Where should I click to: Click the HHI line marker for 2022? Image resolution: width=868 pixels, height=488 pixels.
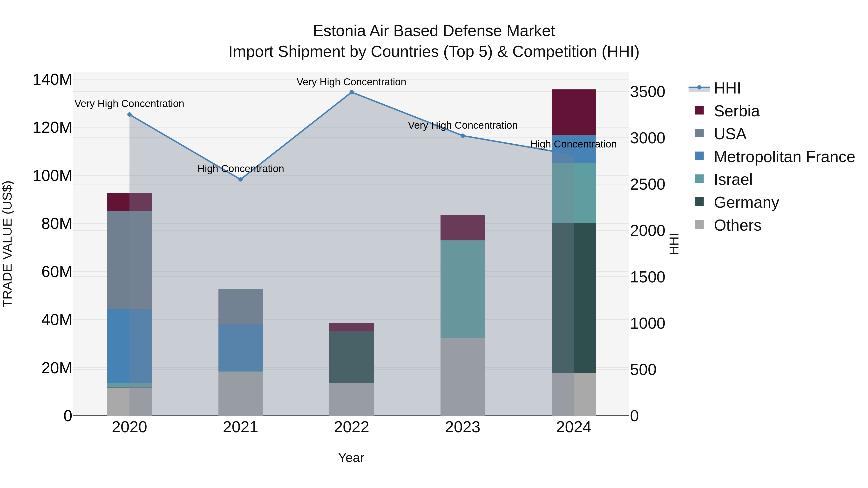(x=352, y=92)
